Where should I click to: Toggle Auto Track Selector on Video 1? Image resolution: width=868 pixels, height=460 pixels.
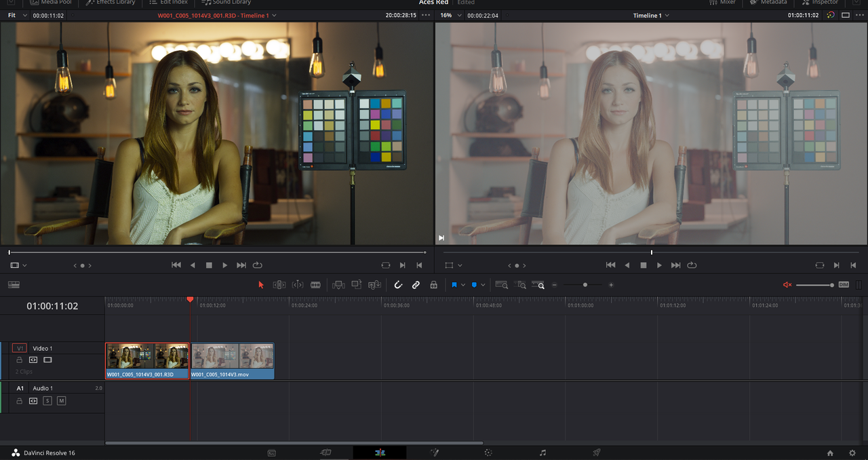pos(33,360)
